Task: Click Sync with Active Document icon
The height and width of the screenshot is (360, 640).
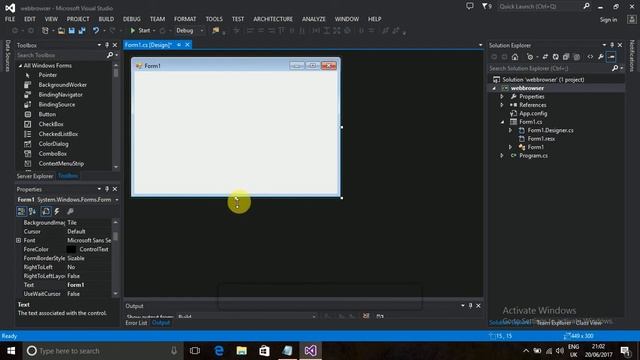Action: pos(545,57)
